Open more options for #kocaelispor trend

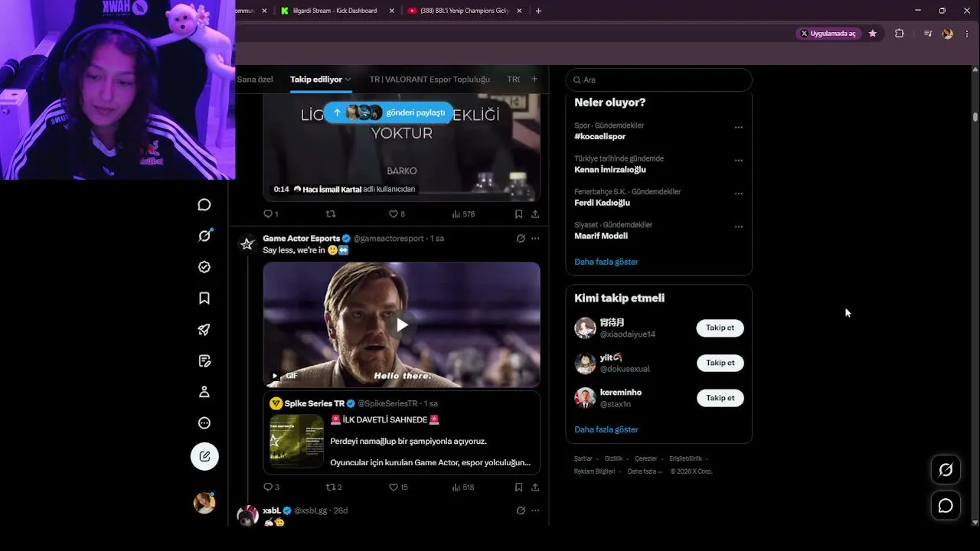738,127
